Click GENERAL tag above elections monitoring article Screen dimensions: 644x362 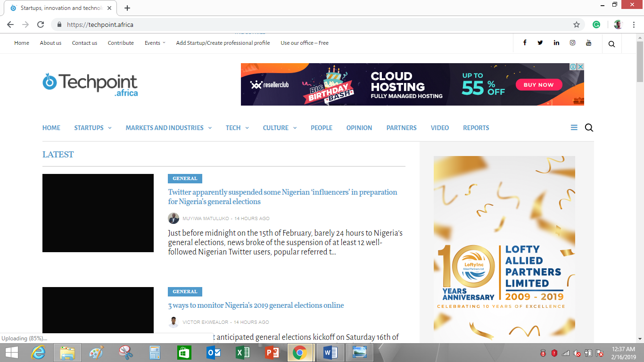185,292
